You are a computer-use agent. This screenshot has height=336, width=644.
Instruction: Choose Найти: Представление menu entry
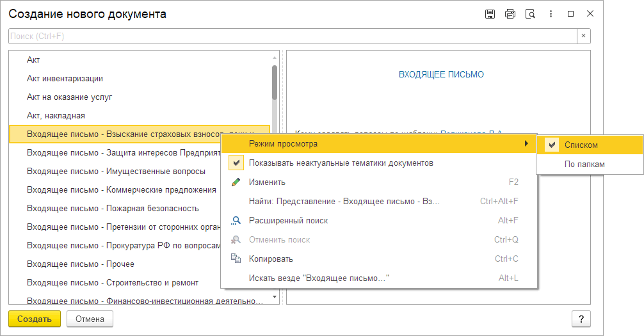click(x=344, y=201)
